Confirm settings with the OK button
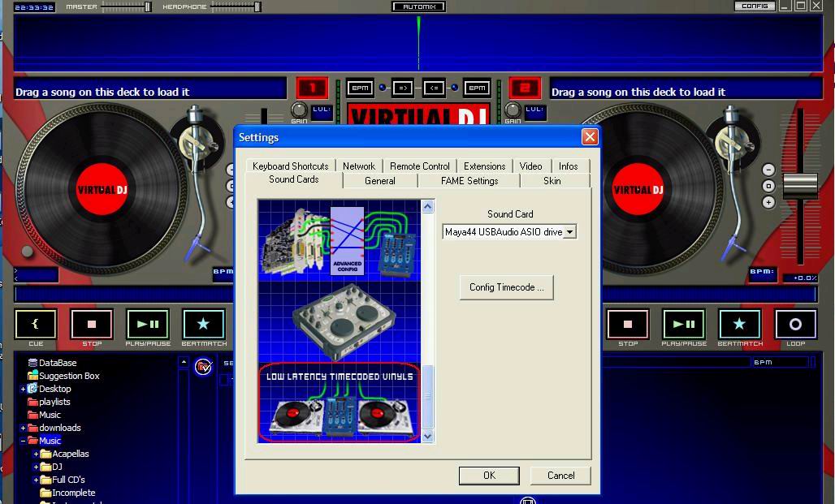The image size is (835, 504). [x=489, y=476]
